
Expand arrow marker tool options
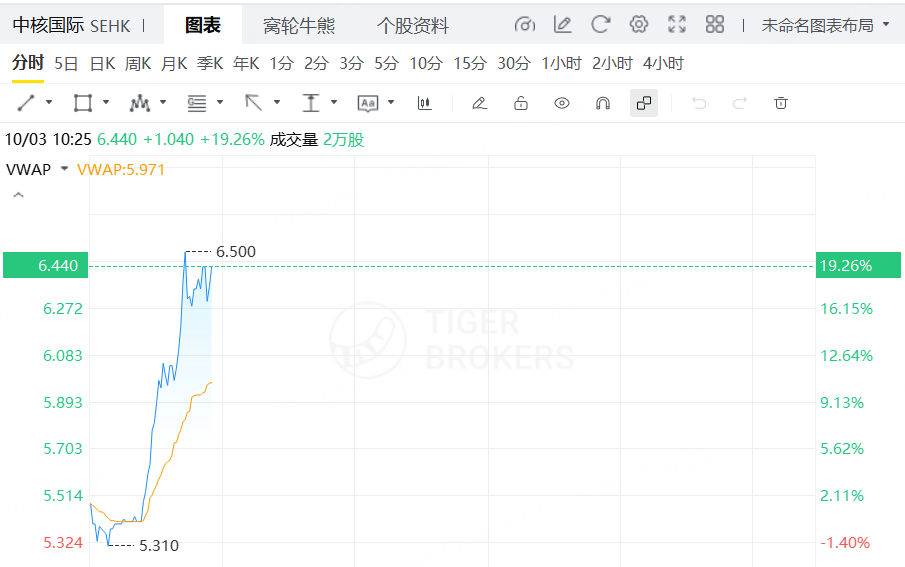(x=277, y=103)
